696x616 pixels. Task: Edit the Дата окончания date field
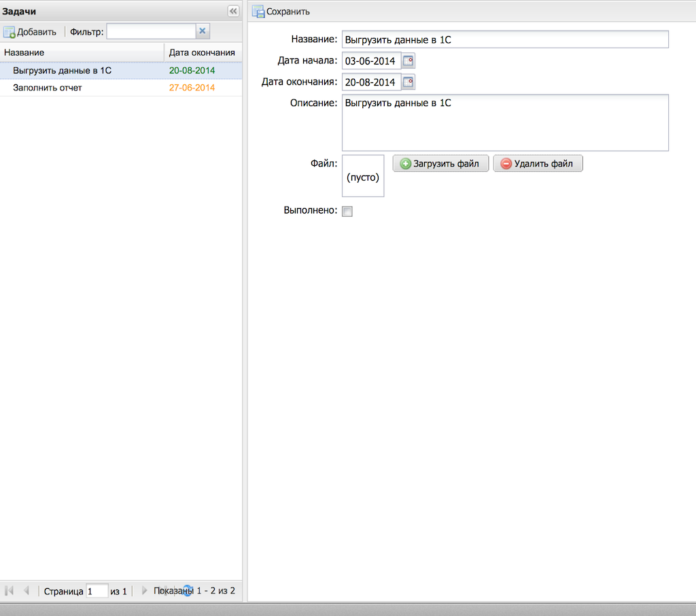click(372, 82)
